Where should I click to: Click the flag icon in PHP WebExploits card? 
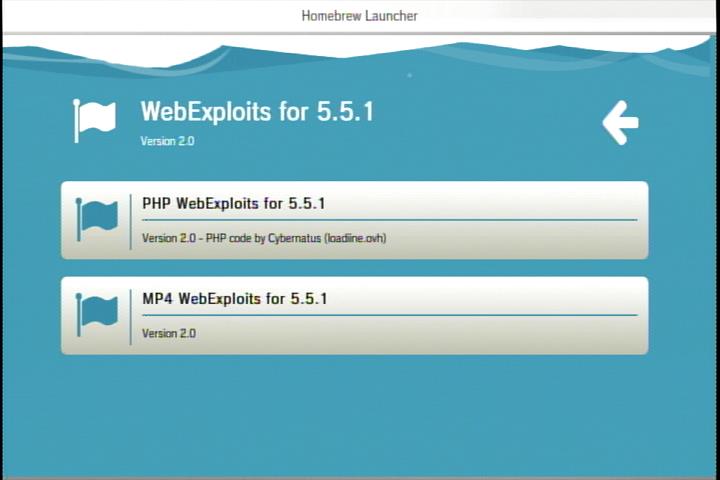[97, 220]
